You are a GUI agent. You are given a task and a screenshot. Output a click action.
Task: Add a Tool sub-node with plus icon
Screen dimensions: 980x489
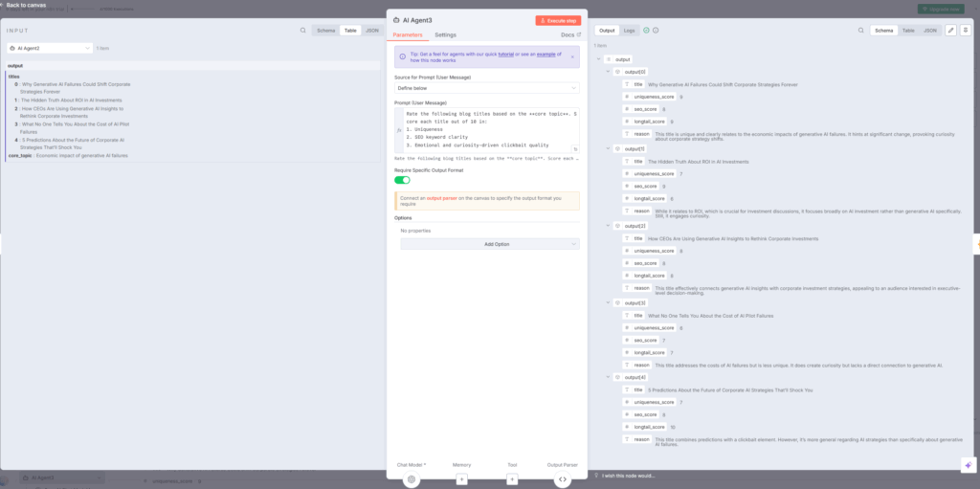(512, 478)
